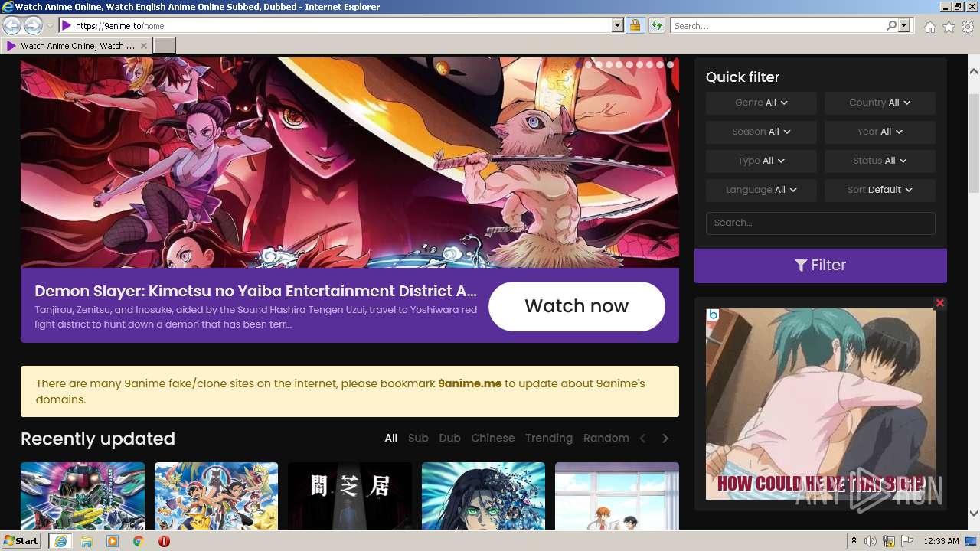The height and width of the screenshot is (551, 980).
Task: Open a new blank tab
Action: (165, 46)
